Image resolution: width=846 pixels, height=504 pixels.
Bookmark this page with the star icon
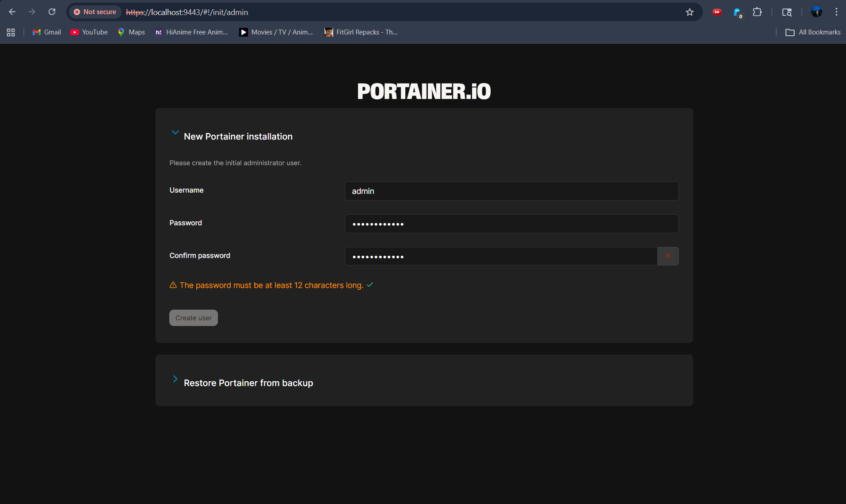[690, 12]
